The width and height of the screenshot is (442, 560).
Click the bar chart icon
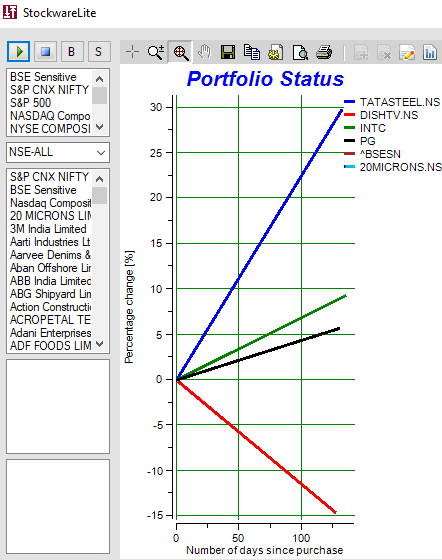point(430,52)
